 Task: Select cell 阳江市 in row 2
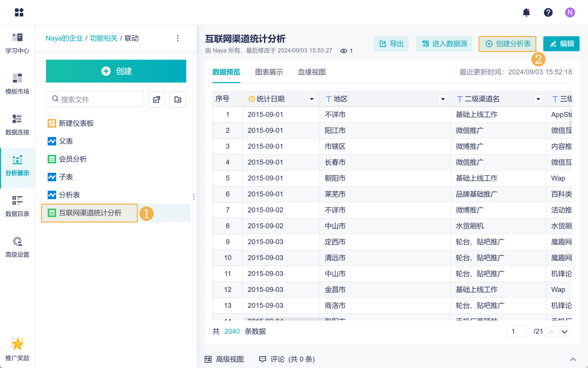pyautogui.click(x=385, y=131)
